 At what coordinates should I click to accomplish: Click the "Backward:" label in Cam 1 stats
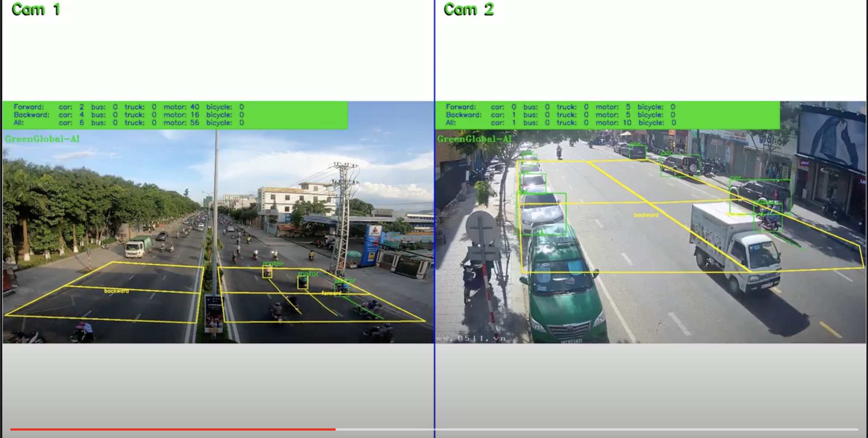(x=31, y=115)
